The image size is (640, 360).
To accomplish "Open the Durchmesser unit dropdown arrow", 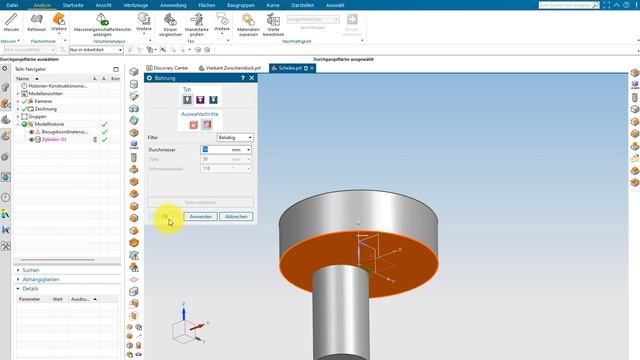I will [x=249, y=150].
